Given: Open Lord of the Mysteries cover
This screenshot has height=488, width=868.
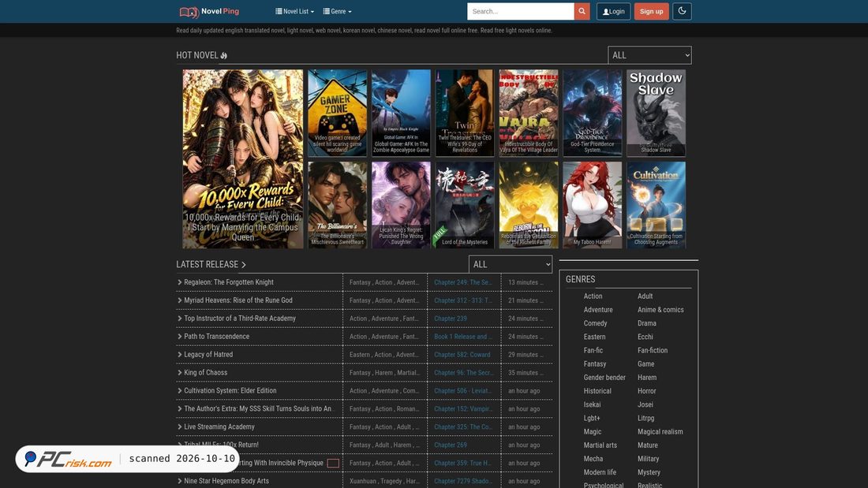Looking at the screenshot, I should tap(465, 205).
